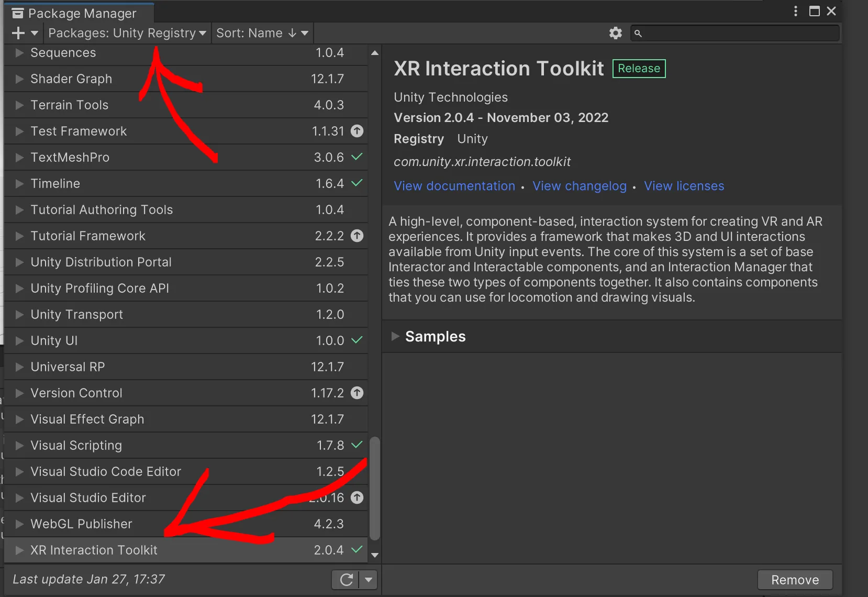Click the XR Interaction Toolkit title heading
868x597 pixels.
click(x=499, y=69)
